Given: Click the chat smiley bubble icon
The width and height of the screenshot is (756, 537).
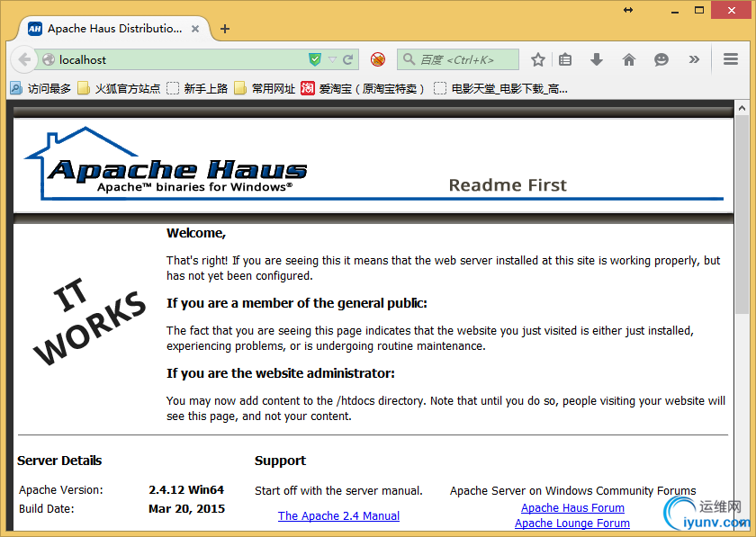Looking at the screenshot, I should [x=661, y=59].
